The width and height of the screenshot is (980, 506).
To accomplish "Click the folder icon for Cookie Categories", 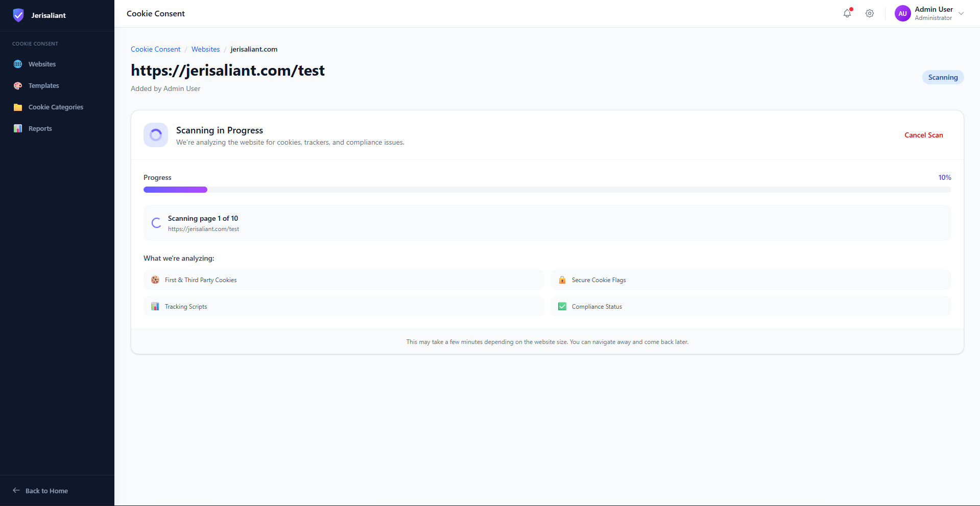I will coord(18,107).
